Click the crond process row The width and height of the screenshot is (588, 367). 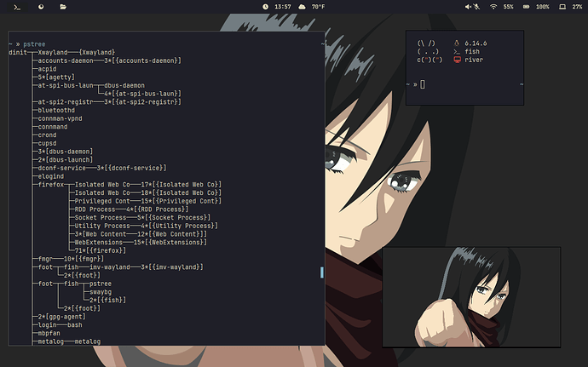[x=47, y=135]
